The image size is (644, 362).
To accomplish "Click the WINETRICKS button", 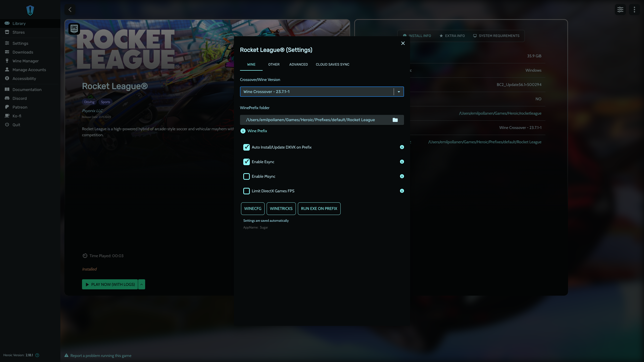I will pos(281,209).
